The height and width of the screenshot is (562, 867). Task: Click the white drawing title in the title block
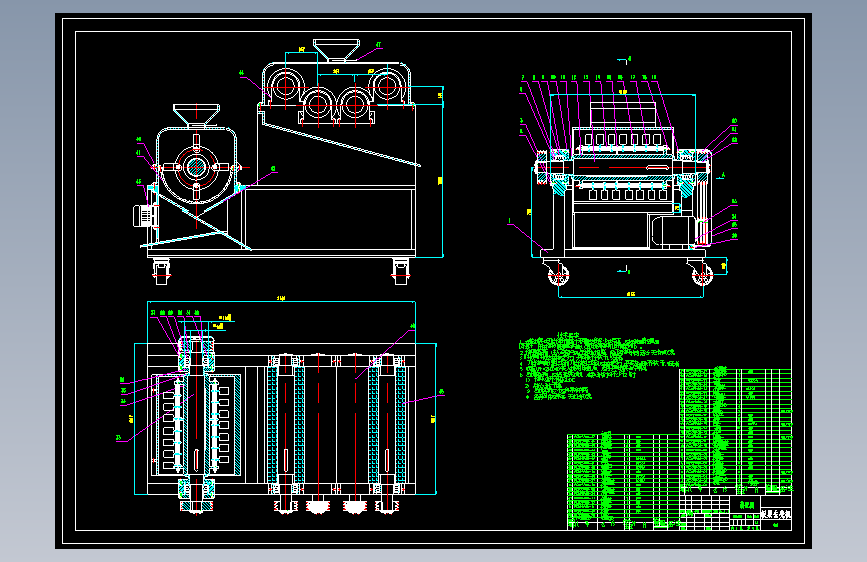(x=776, y=514)
